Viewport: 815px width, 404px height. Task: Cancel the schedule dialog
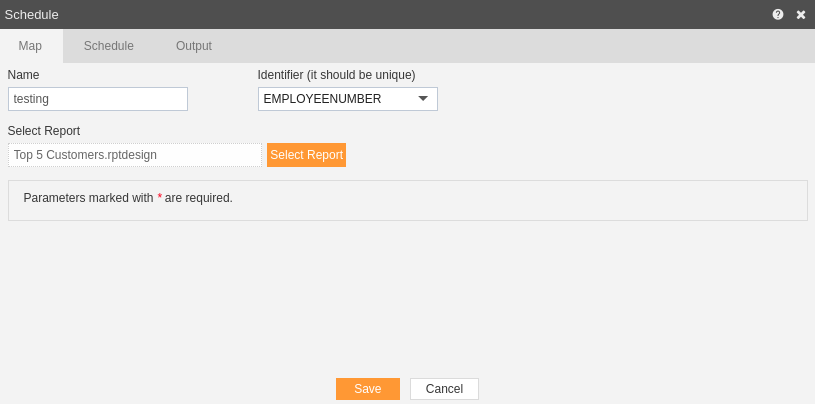coord(444,389)
